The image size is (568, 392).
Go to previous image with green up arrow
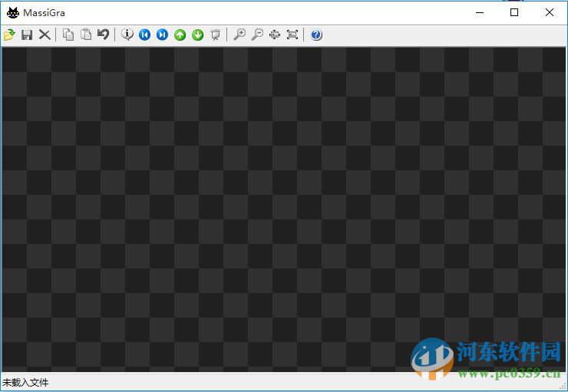[x=180, y=35]
